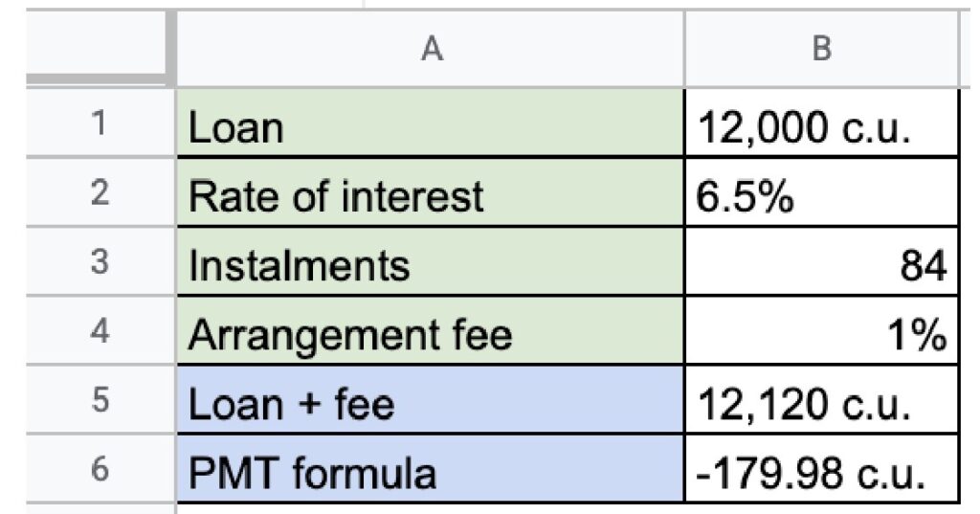
Task: Click cell B3 containing 84
Action: [x=821, y=265]
